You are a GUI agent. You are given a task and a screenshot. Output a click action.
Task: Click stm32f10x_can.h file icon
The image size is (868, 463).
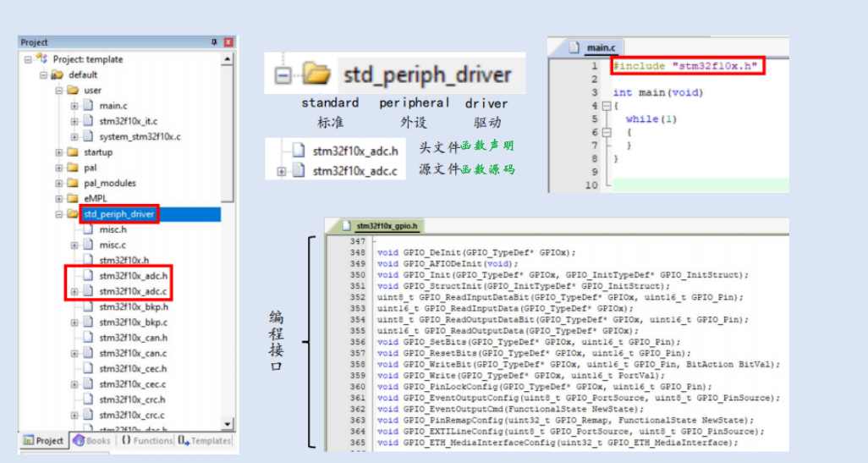pyautogui.click(x=88, y=337)
